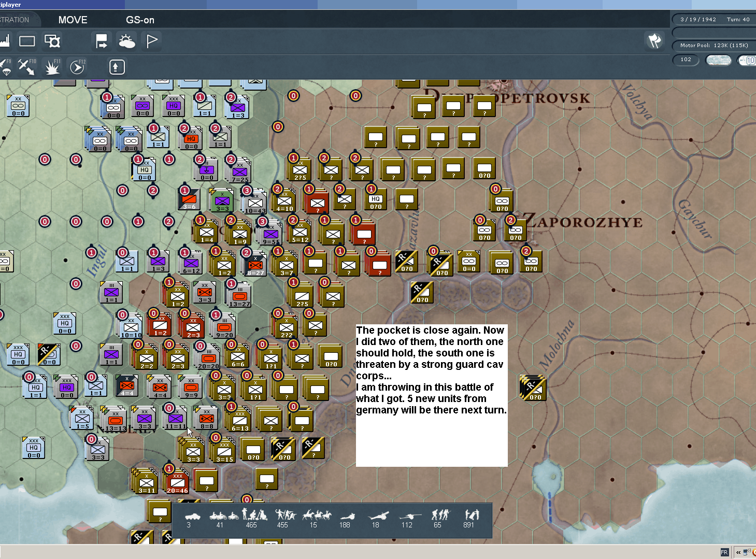This screenshot has height=559, width=756.
Task: Open the screen-with-gear preferences icon
Action: coord(52,41)
